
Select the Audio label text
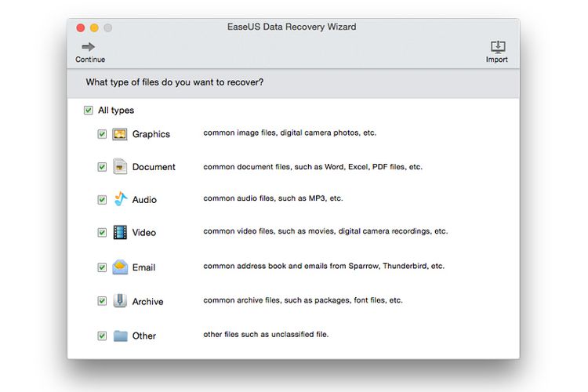(144, 200)
